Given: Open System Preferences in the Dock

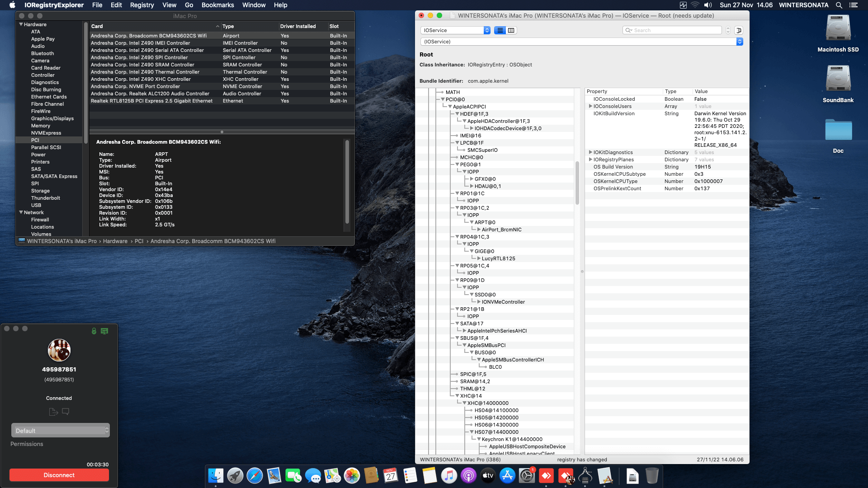Looking at the screenshot, I should [x=527, y=475].
